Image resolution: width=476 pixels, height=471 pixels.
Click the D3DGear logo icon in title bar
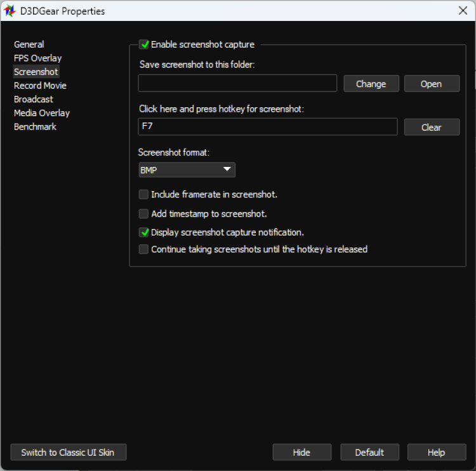(x=10, y=11)
